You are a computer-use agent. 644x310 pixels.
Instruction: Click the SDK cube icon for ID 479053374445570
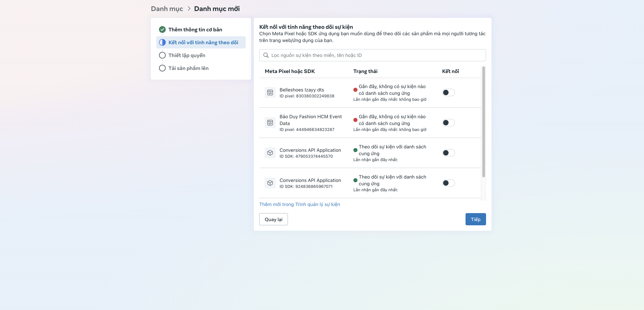[x=270, y=153]
